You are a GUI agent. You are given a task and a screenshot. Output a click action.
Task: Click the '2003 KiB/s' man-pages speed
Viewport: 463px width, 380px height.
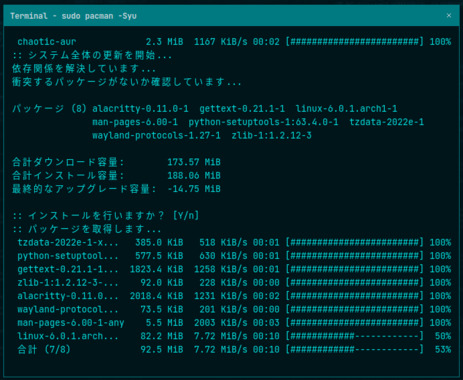(221, 323)
